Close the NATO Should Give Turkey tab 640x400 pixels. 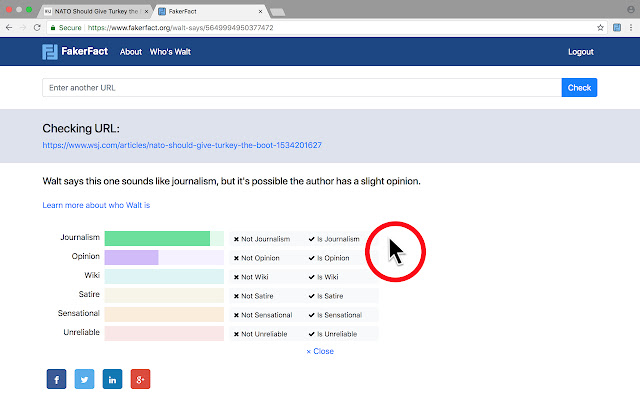(x=146, y=11)
